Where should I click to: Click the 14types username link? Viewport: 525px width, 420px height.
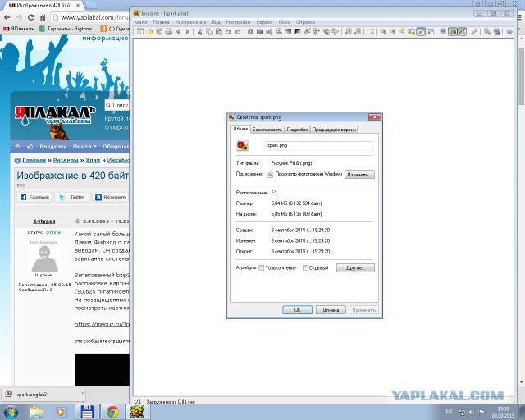(x=44, y=221)
